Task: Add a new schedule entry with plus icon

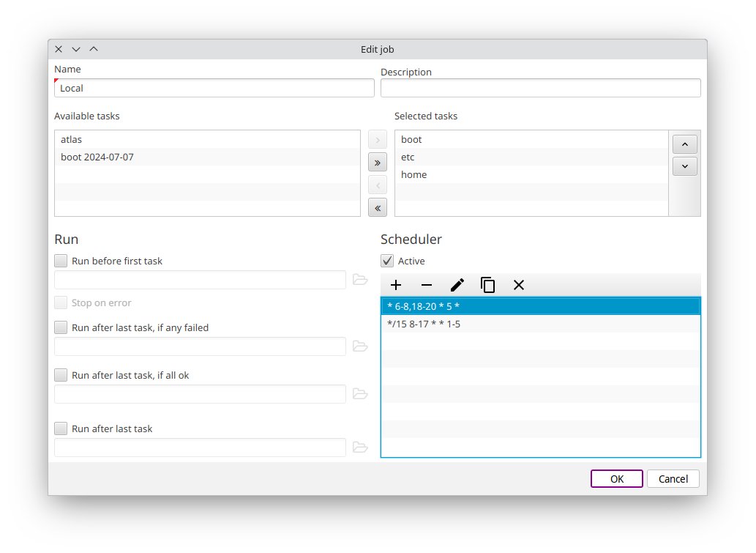Action: tap(396, 285)
